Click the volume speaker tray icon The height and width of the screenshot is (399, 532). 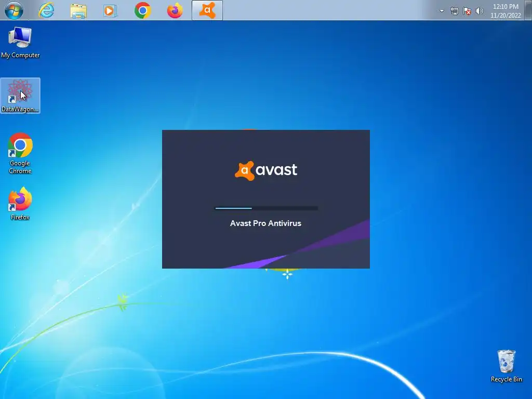[480, 11]
